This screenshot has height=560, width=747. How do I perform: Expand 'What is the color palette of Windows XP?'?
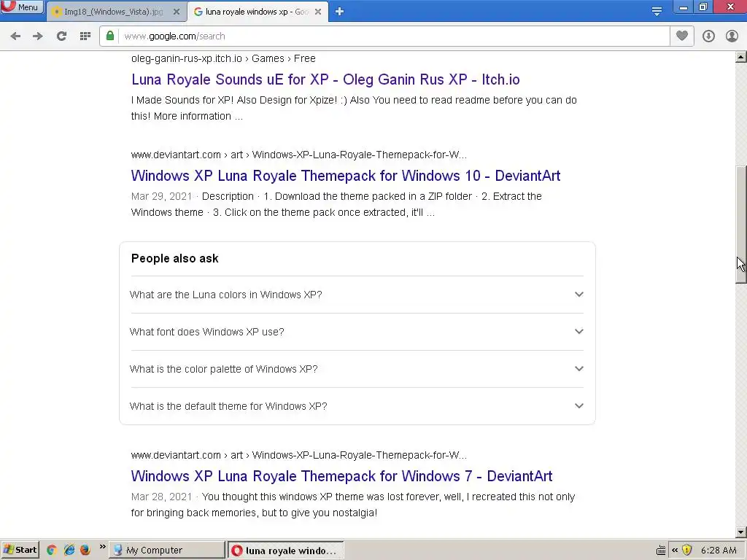point(357,369)
